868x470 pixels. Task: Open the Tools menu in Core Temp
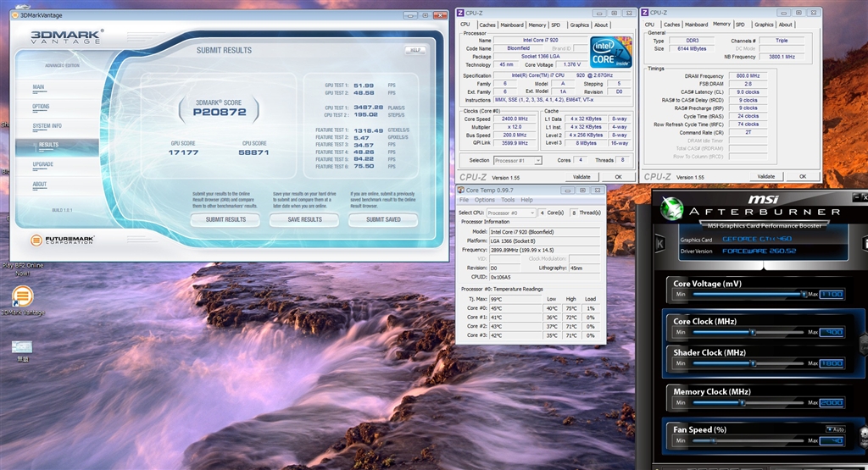[507, 200]
